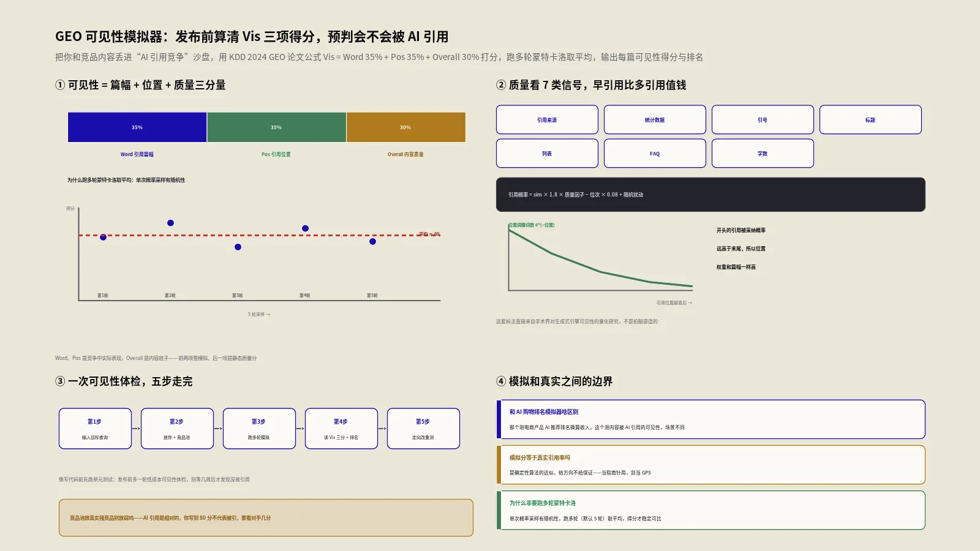Click the dark 引用概率 formula box
This screenshot has width=980, height=551.
tap(710, 195)
